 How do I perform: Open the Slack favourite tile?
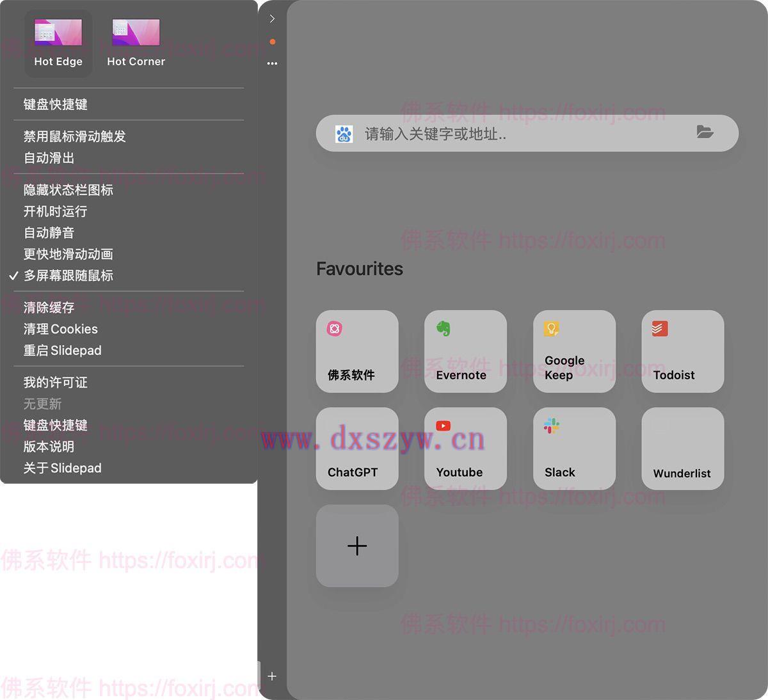coord(574,449)
